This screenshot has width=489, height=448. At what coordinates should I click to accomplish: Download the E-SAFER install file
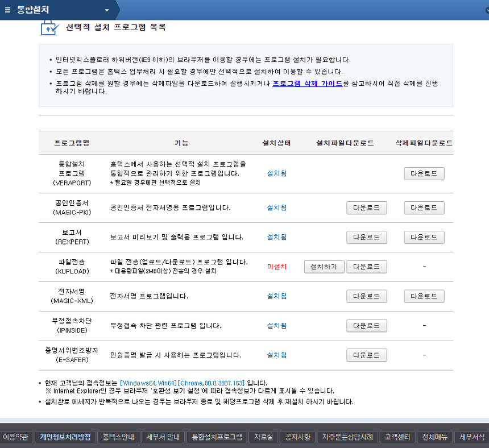tap(366, 355)
